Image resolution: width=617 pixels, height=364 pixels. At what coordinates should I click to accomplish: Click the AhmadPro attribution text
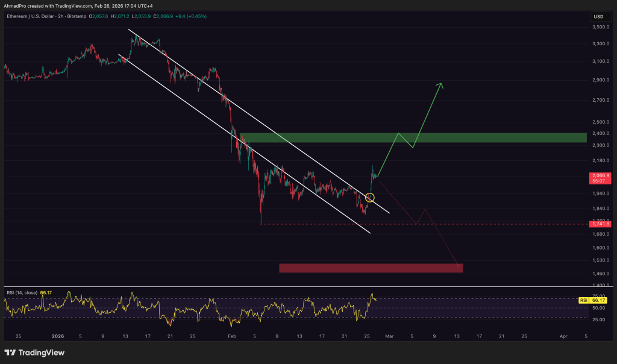click(x=18, y=5)
